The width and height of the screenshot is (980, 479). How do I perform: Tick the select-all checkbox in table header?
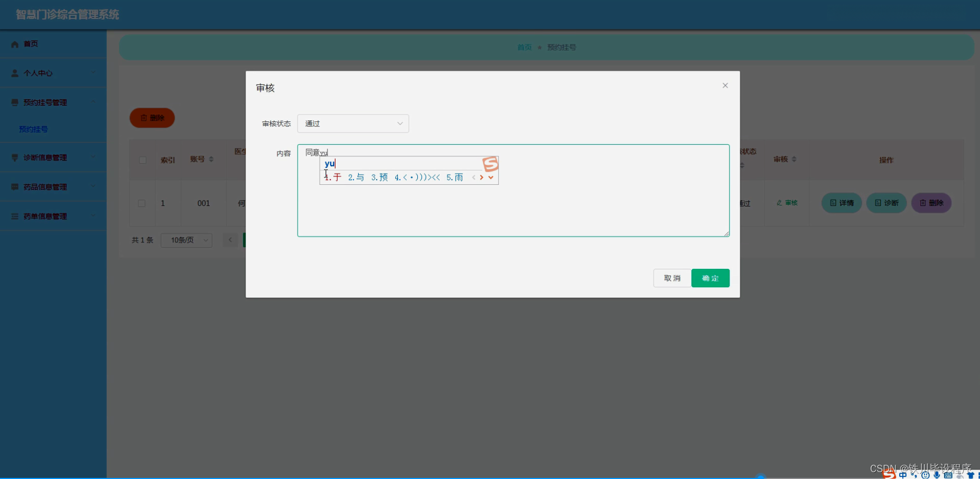pyautogui.click(x=143, y=160)
